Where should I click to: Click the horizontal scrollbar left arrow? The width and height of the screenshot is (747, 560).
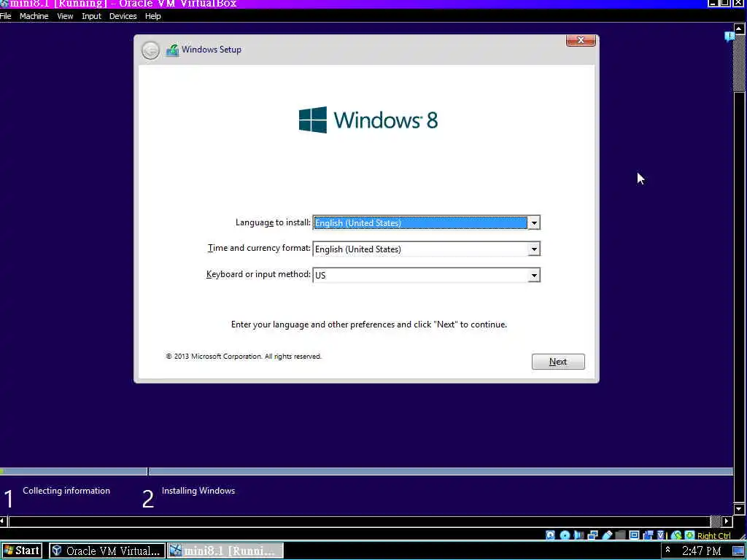coord(4,521)
